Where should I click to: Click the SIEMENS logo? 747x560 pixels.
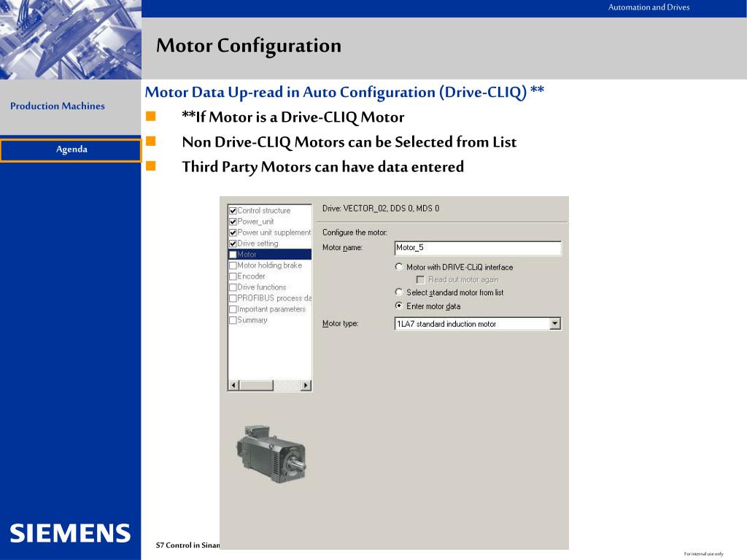pyautogui.click(x=70, y=533)
